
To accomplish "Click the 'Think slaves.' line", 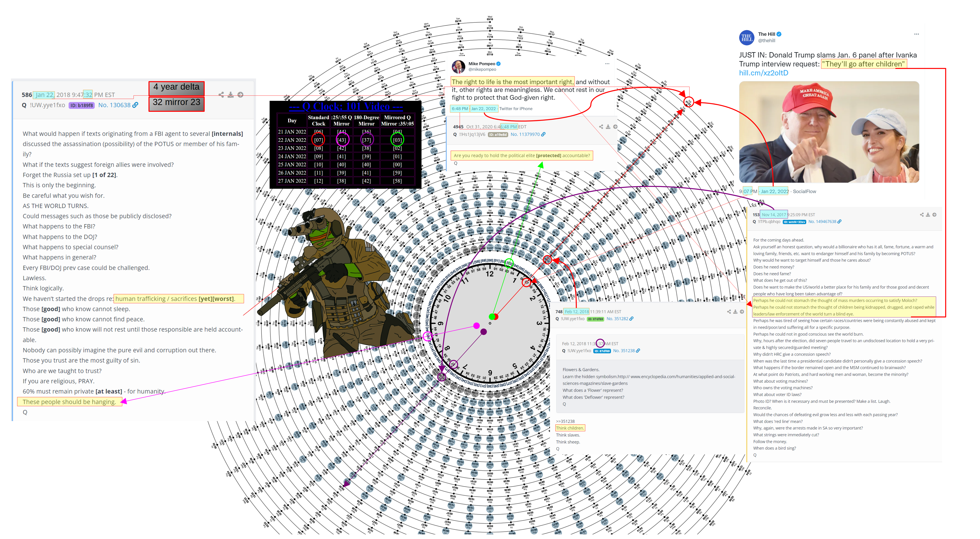I will click(x=568, y=435).
